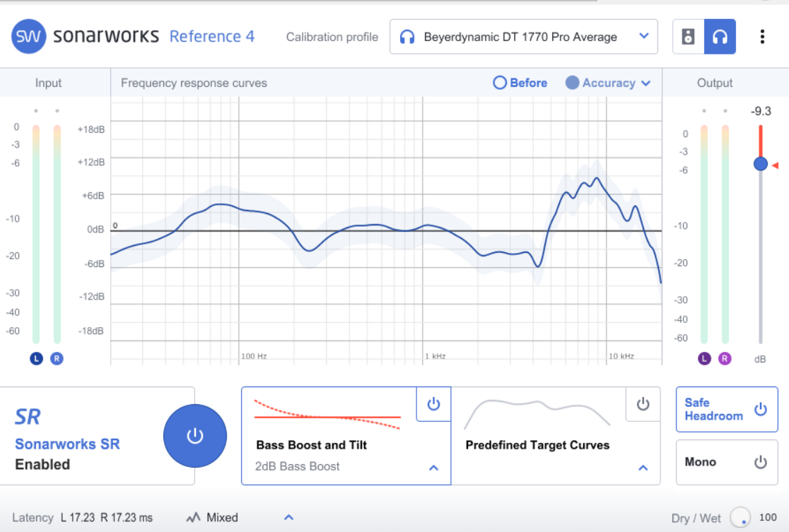Click the frequency response curve graph
This screenshot has height=532, width=789.
tap(386, 230)
